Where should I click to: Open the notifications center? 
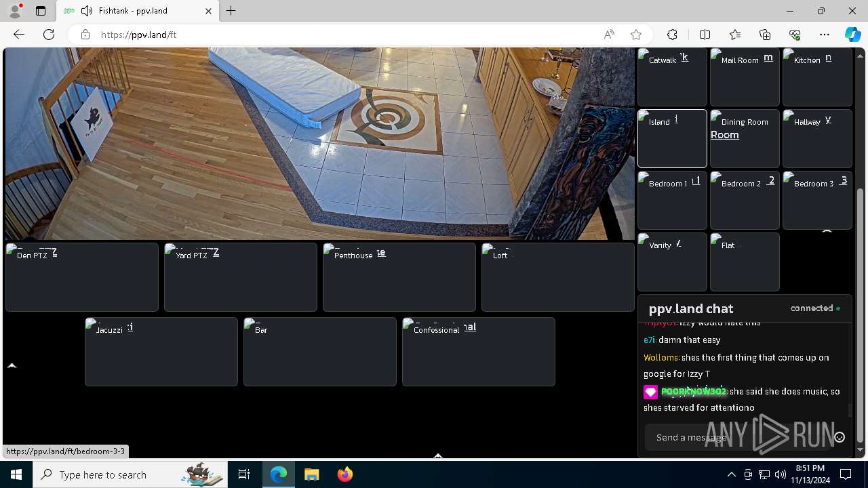point(846,474)
